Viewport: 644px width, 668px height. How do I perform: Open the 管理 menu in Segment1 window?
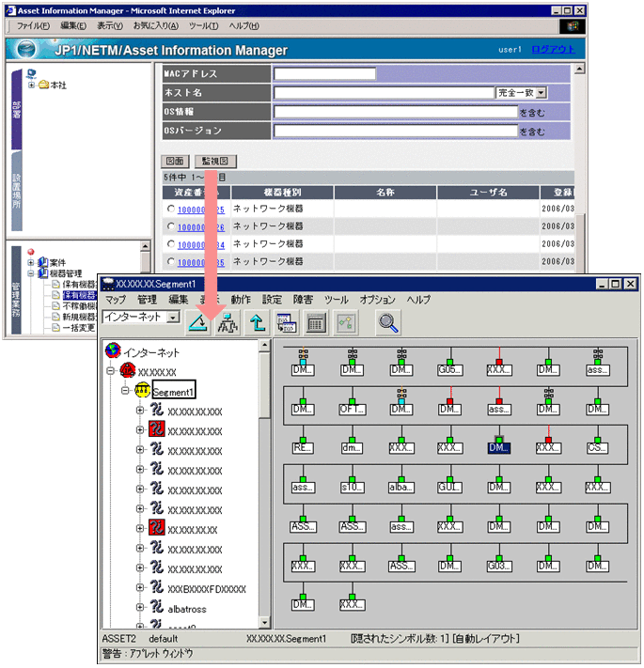pos(148,300)
